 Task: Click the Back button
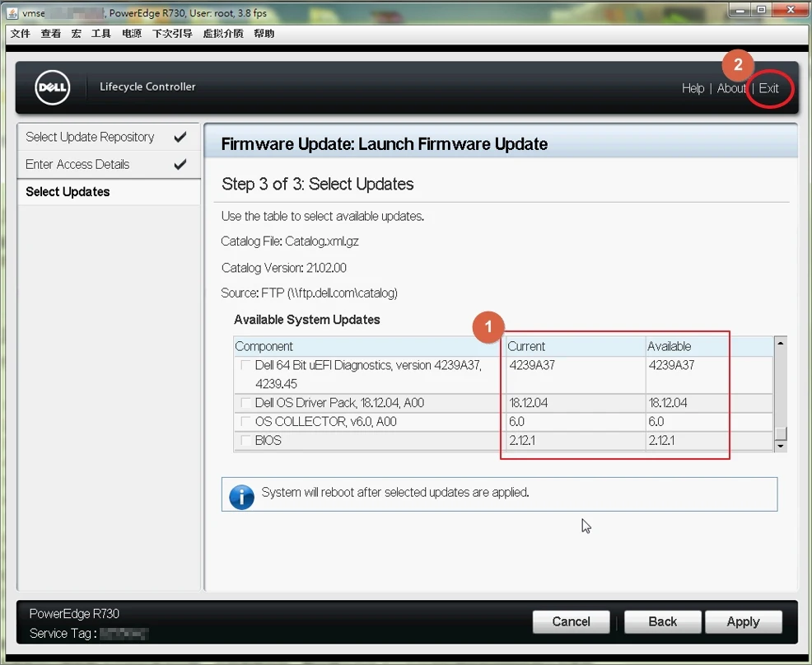point(662,621)
